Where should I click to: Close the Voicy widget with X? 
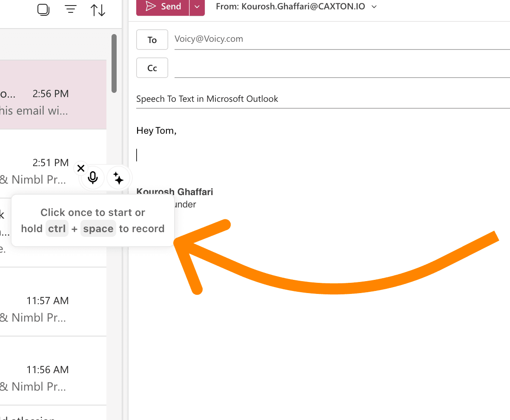[x=81, y=168]
